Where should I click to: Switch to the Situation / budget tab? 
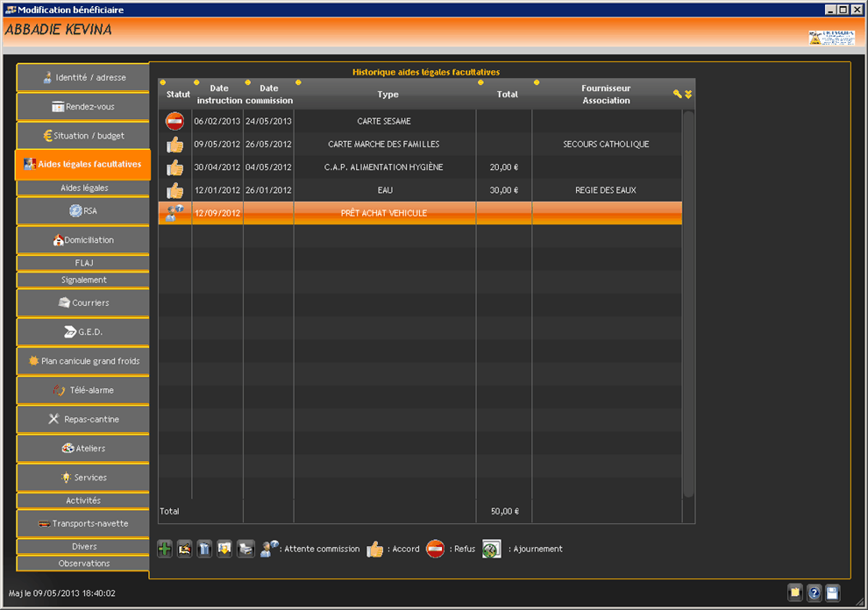[82, 136]
